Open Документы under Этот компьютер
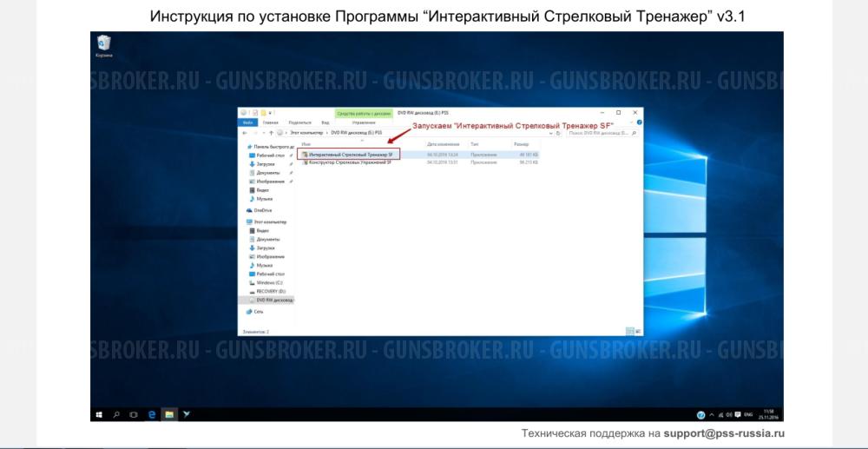868x449 pixels. 265,239
